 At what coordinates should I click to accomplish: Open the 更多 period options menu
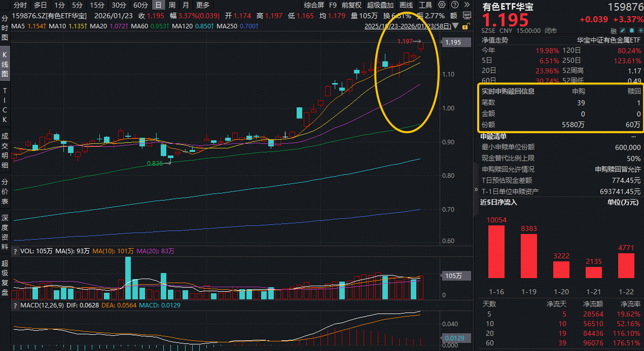click(x=202, y=5)
